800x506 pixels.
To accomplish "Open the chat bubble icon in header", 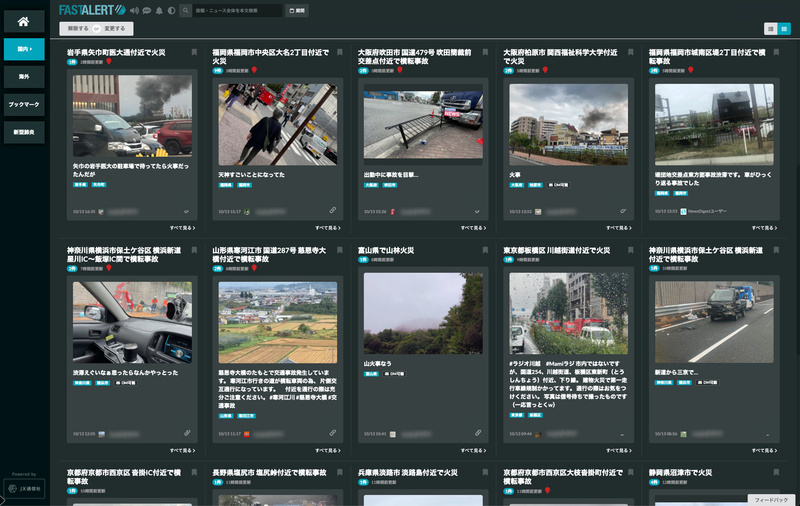I will click(147, 10).
